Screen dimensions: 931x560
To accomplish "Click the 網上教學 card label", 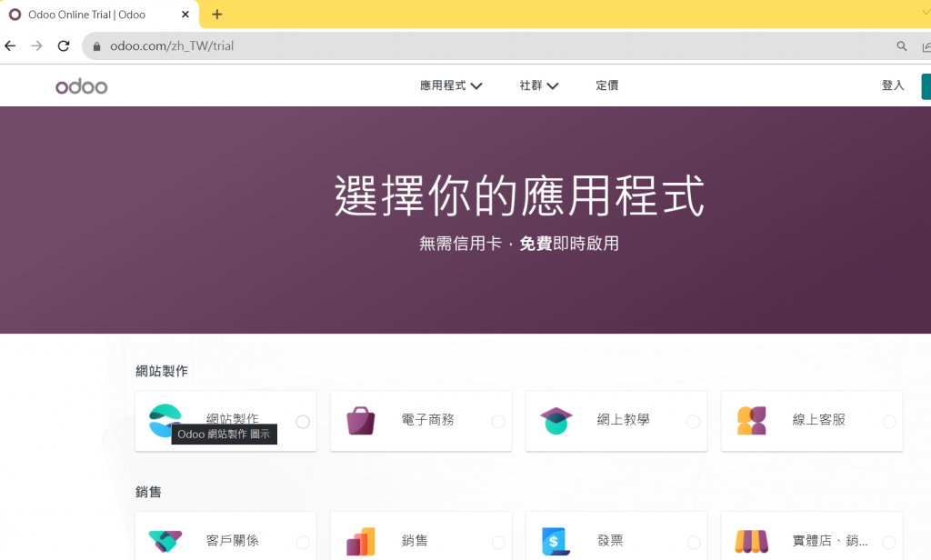I will tap(623, 420).
